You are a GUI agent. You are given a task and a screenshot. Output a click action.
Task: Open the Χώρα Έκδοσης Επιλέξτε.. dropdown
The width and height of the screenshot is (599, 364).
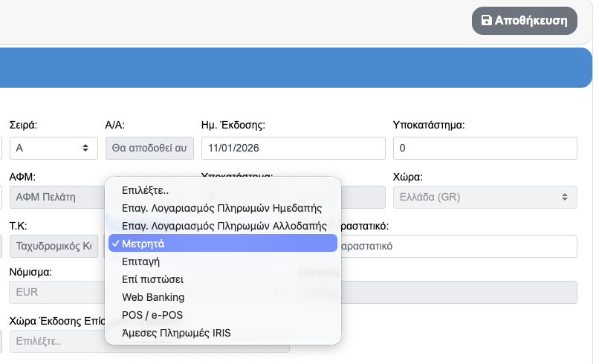coord(57,341)
